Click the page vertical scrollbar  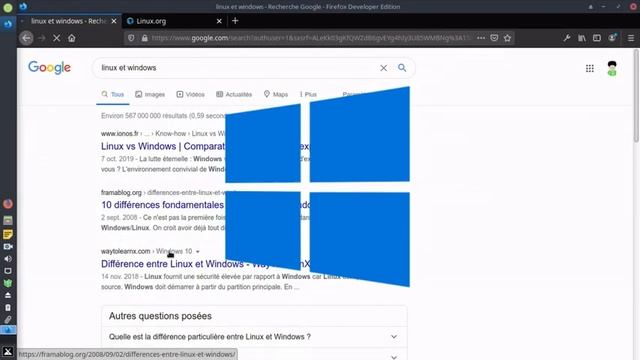point(636,96)
